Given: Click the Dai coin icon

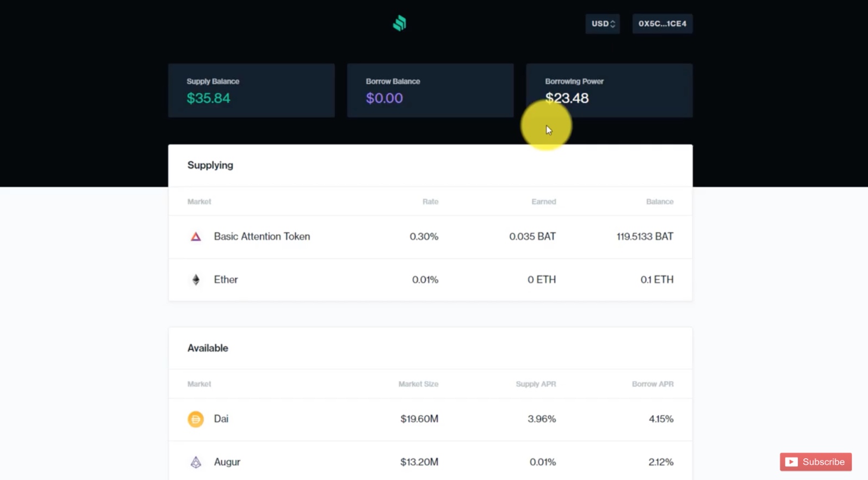Looking at the screenshot, I should 196,419.
